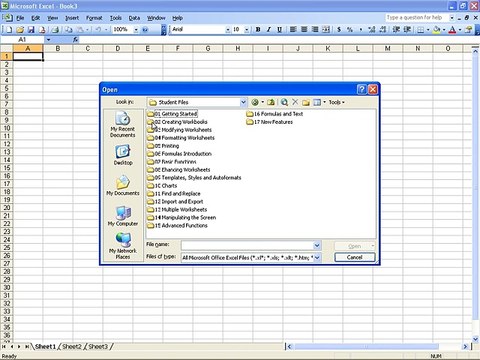
Task: Select My Network Places in the places bar
Action: tap(123, 246)
